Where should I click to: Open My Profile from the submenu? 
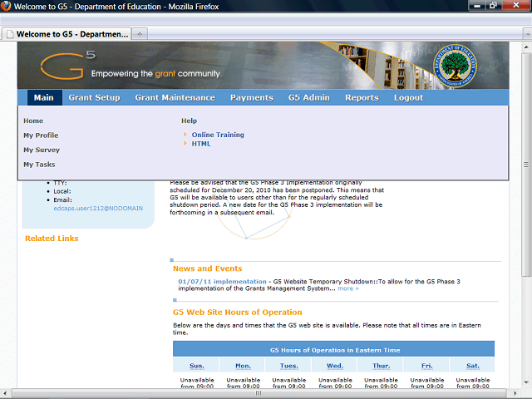(41, 135)
